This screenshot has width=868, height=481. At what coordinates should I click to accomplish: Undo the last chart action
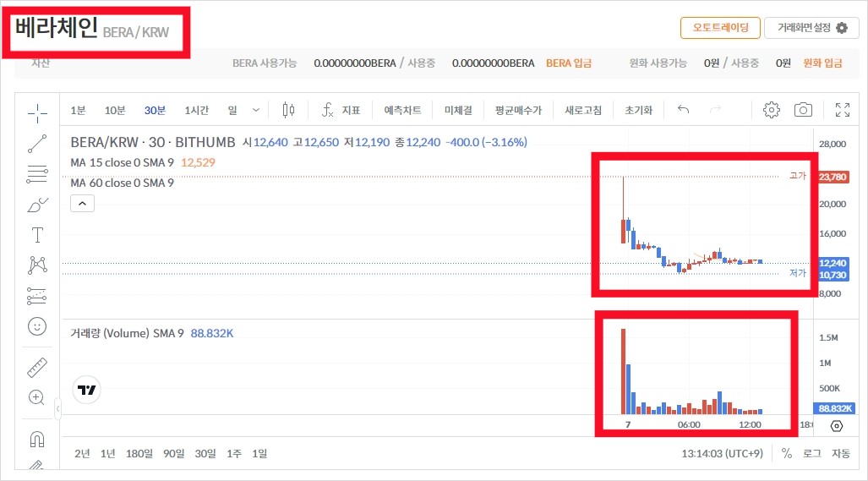(683, 110)
